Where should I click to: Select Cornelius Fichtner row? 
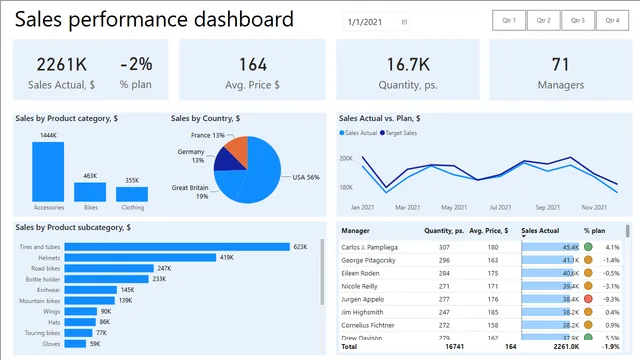(480, 325)
